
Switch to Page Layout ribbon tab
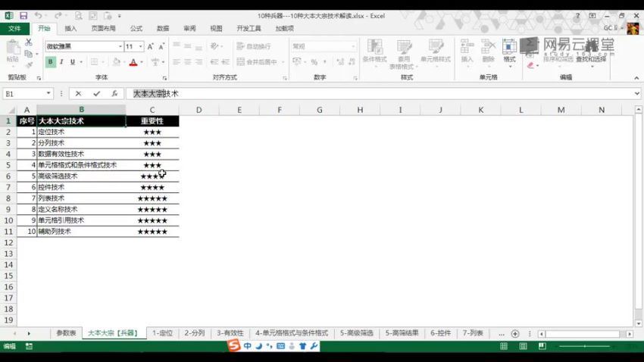tap(104, 28)
